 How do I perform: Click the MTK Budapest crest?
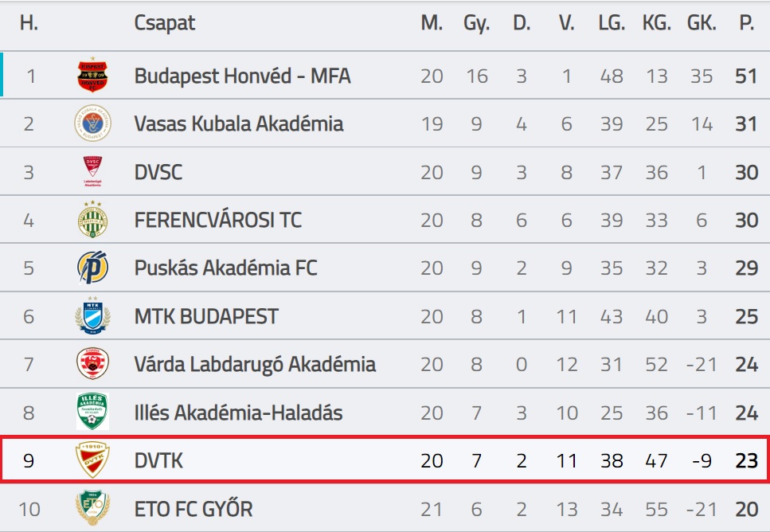pyautogui.click(x=92, y=315)
